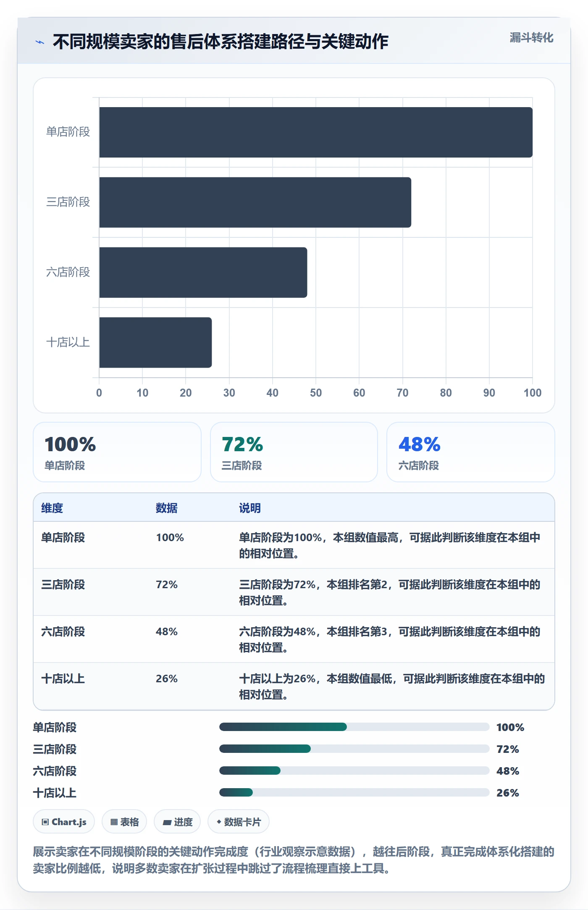Click the 单店阶段 bar in the chart

(316, 132)
